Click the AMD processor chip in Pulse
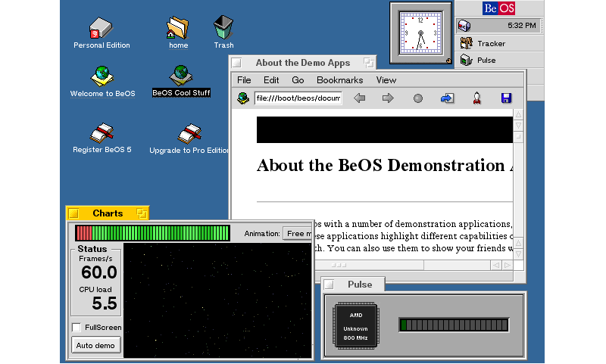 tap(356, 326)
